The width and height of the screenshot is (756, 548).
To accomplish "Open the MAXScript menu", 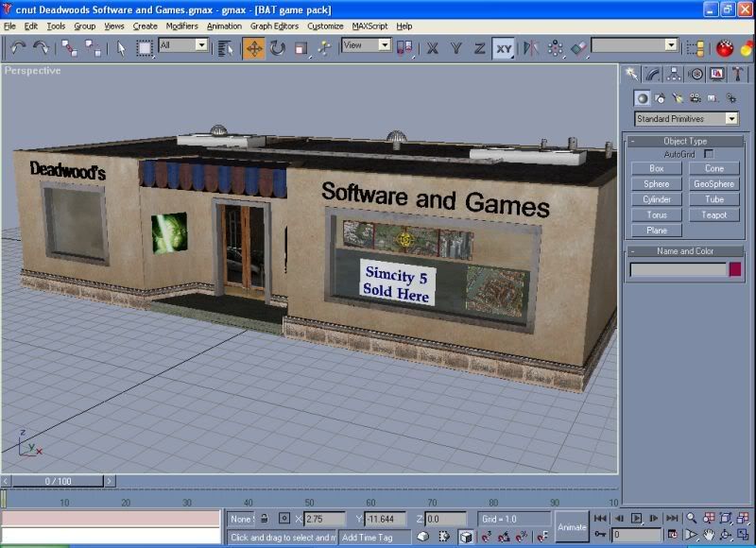I will tap(369, 26).
